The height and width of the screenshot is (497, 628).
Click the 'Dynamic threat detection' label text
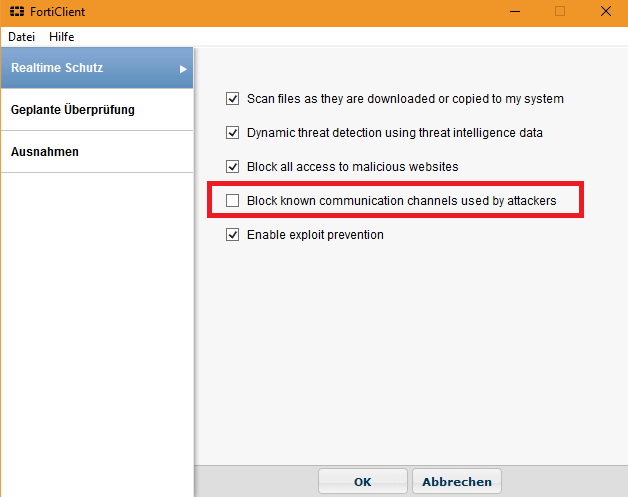tap(395, 133)
